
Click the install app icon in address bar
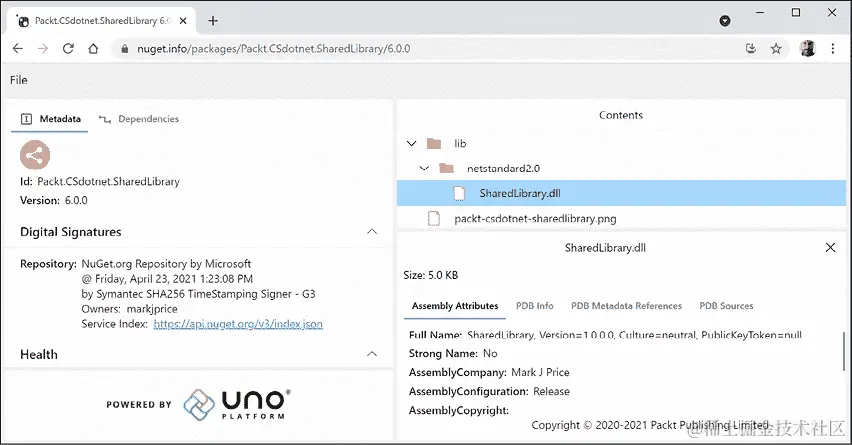[x=750, y=48]
